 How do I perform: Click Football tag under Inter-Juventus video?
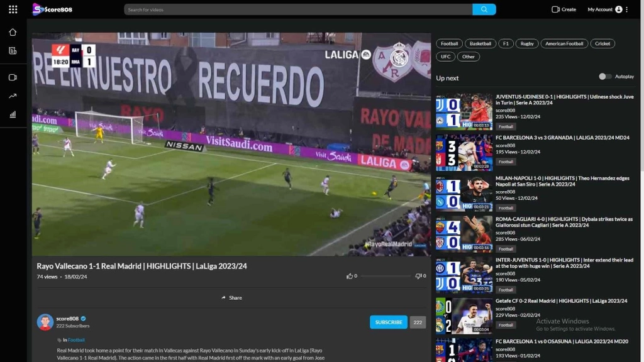[506, 290]
